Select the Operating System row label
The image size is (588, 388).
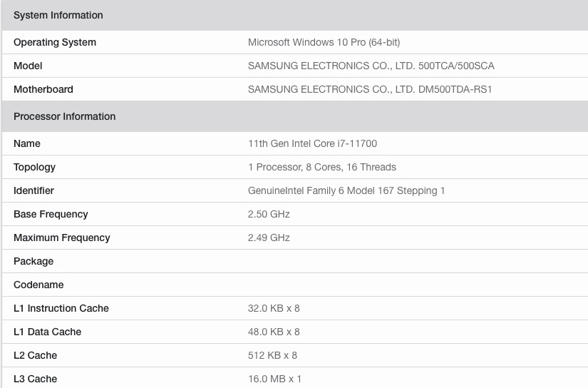coord(55,42)
